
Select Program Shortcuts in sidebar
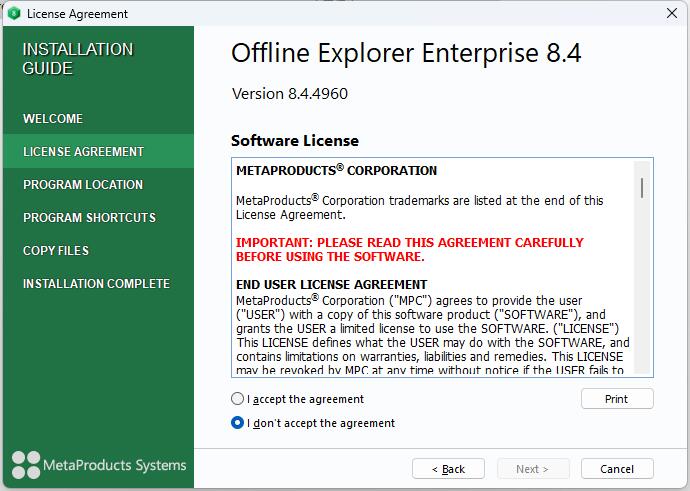pos(89,218)
